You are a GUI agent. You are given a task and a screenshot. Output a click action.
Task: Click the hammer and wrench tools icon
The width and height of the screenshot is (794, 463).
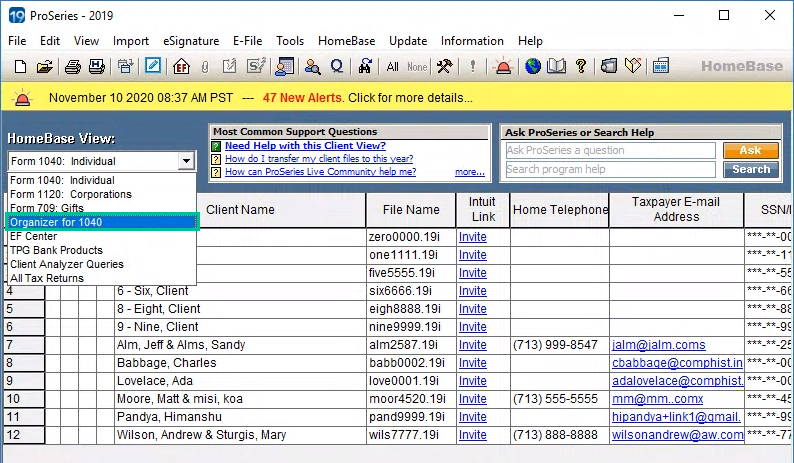[445, 66]
